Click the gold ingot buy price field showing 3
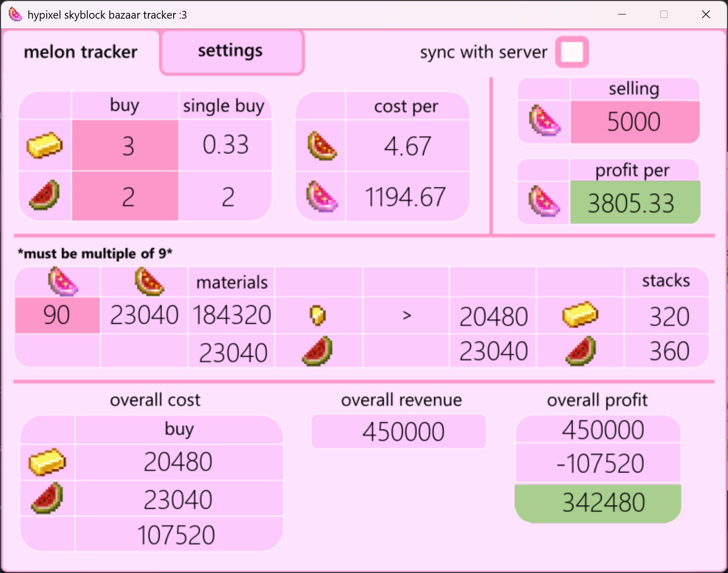728x573 pixels. coord(125,146)
